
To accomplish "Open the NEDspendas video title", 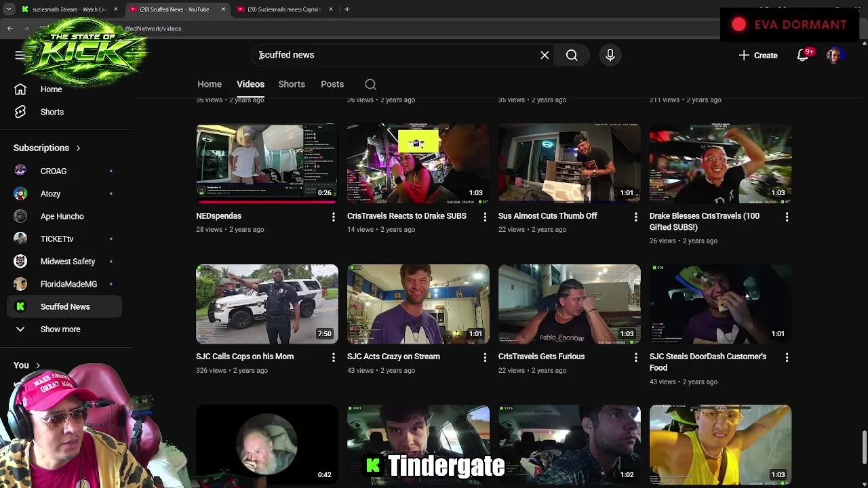I will pyautogui.click(x=218, y=216).
